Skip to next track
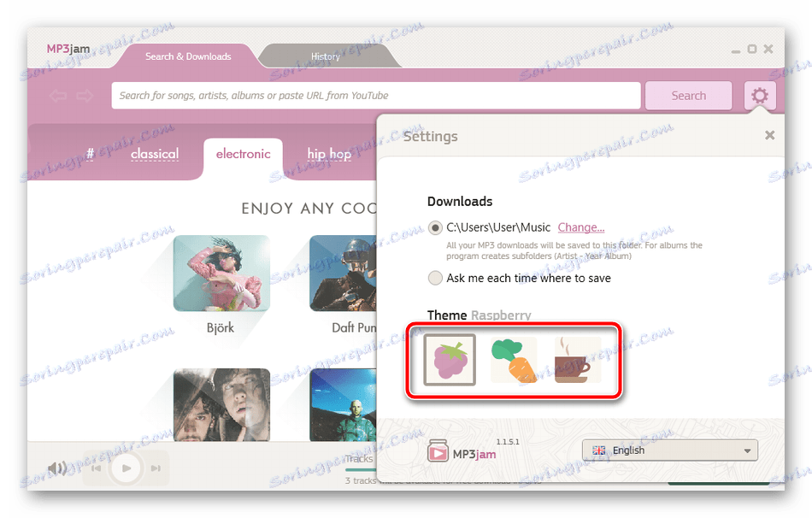812x518 pixels. [156, 468]
